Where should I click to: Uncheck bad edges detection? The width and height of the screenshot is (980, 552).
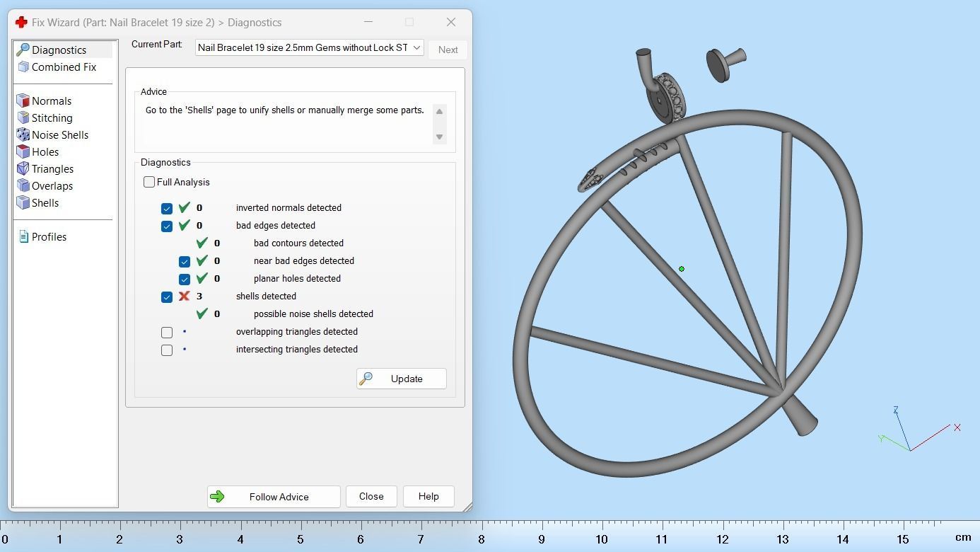[167, 226]
